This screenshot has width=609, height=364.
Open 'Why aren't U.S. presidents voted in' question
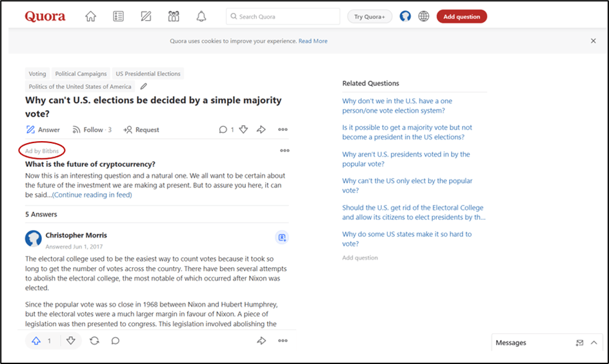pos(406,158)
